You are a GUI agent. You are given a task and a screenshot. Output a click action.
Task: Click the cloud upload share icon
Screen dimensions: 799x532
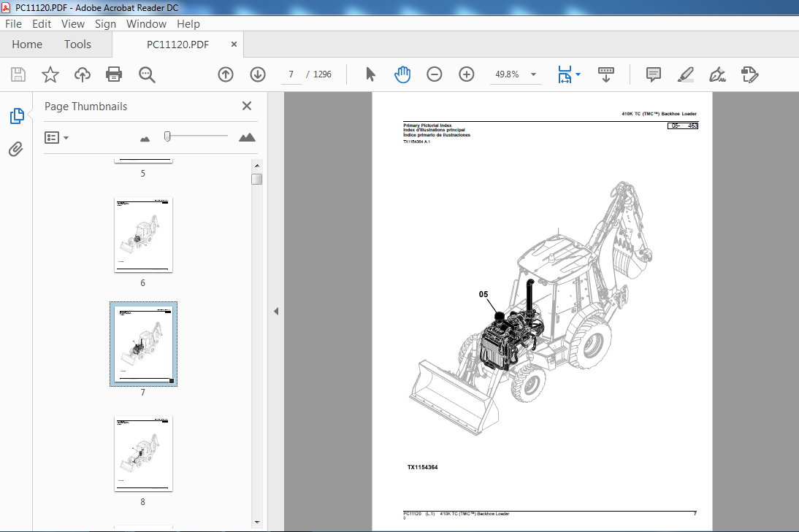pos(82,75)
